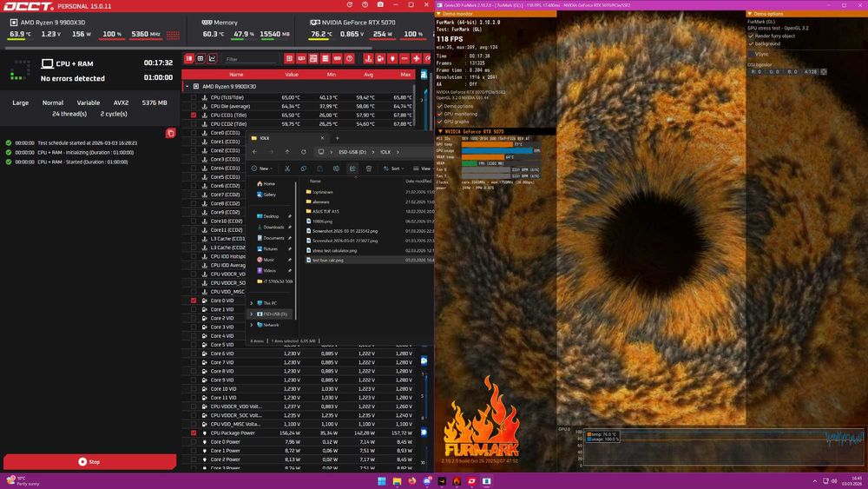
Task: Check the CPU (Tctl/Tdie) sensor checkbox
Action: click(x=194, y=97)
